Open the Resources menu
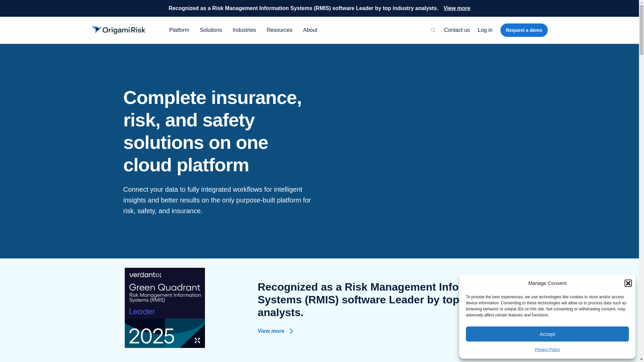Screen dimensions: 644x362 [x=279, y=30]
